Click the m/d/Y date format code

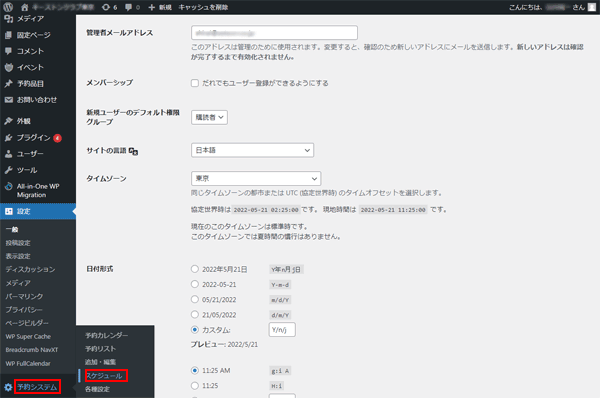click(280, 300)
